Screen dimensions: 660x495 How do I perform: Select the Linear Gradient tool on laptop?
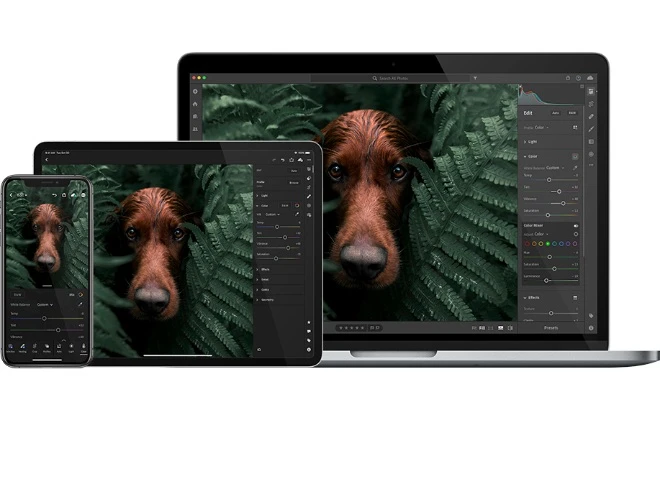tap(591, 141)
